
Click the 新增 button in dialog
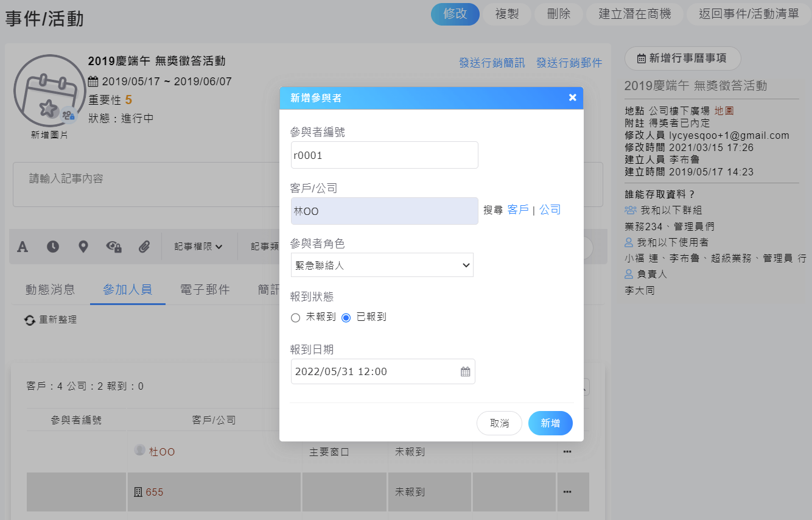click(550, 423)
